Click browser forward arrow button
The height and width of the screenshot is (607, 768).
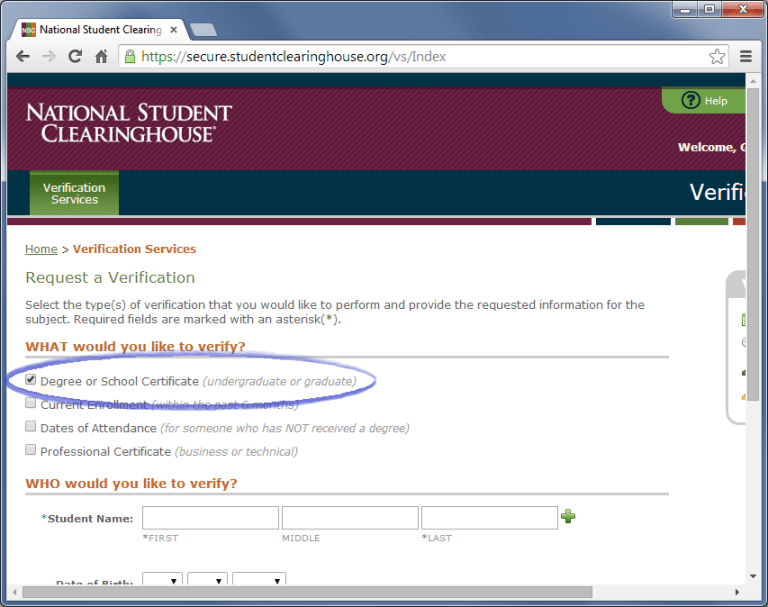pyautogui.click(x=48, y=57)
